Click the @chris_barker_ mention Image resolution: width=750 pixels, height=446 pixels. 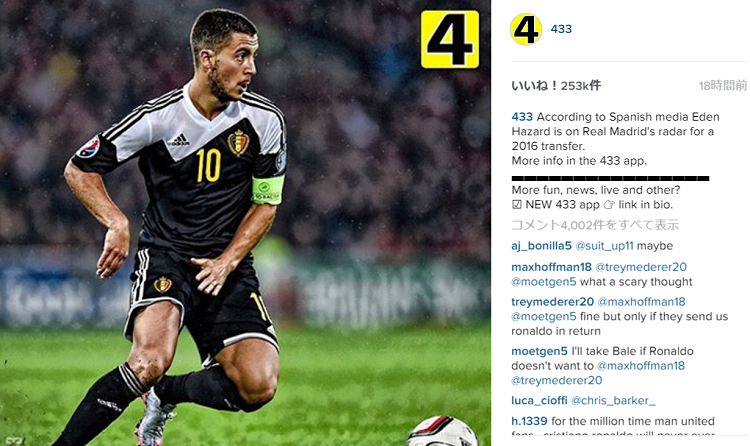[613, 401]
